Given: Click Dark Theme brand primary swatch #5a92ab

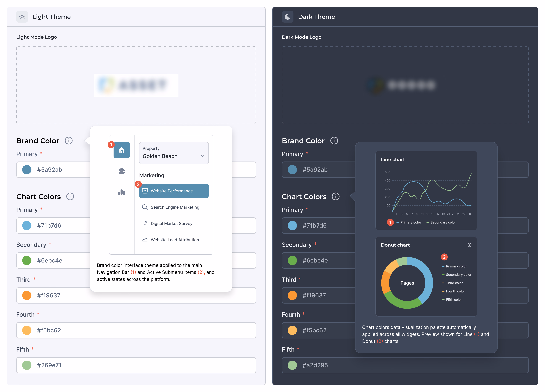Looking at the screenshot, I should coord(292,170).
